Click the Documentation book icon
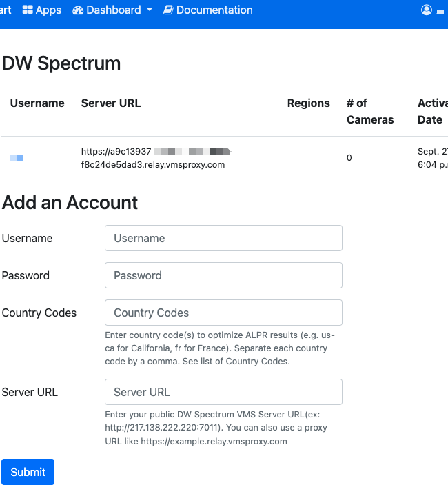The height and width of the screenshot is (503, 448). pyautogui.click(x=168, y=10)
